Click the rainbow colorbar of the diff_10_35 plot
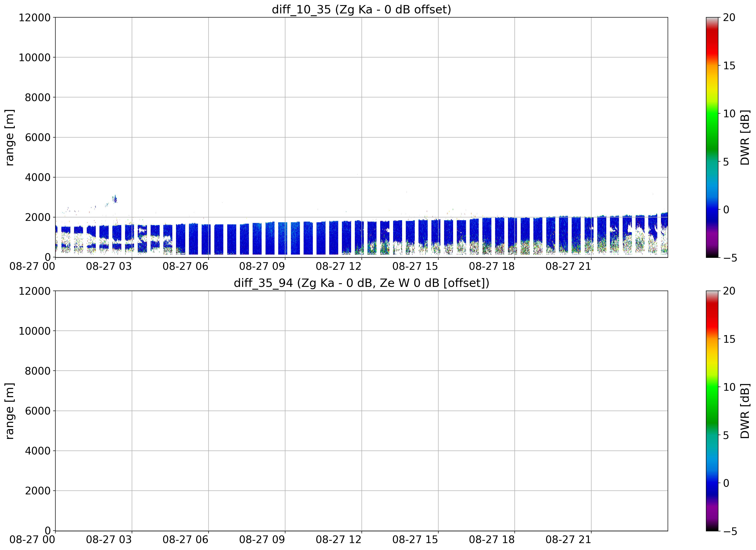The height and width of the screenshot is (550, 756). [712, 137]
